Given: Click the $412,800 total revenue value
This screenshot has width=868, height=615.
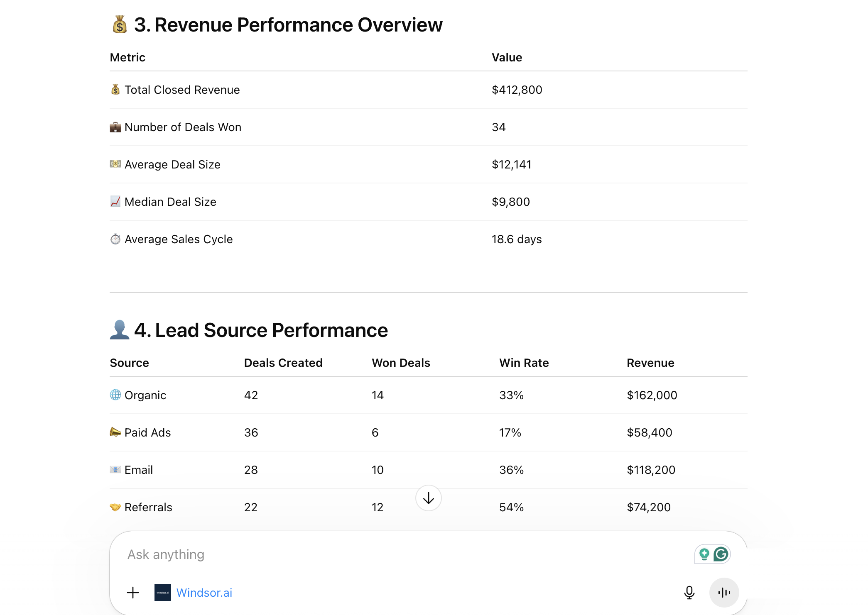Looking at the screenshot, I should pos(517,90).
